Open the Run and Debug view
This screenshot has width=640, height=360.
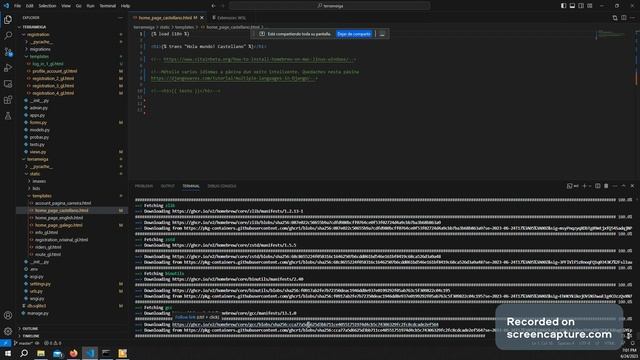[8, 68]
